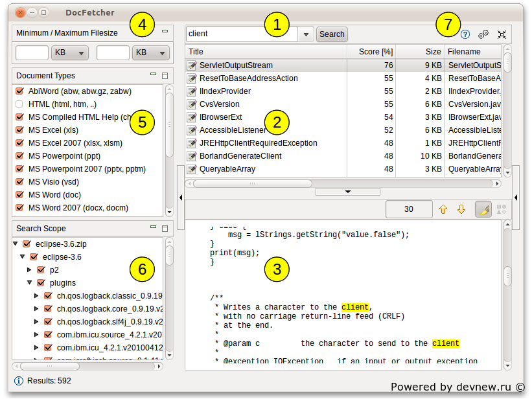Open the search history dropdown arrow
The image size is (532, 399).
point(306,34)
